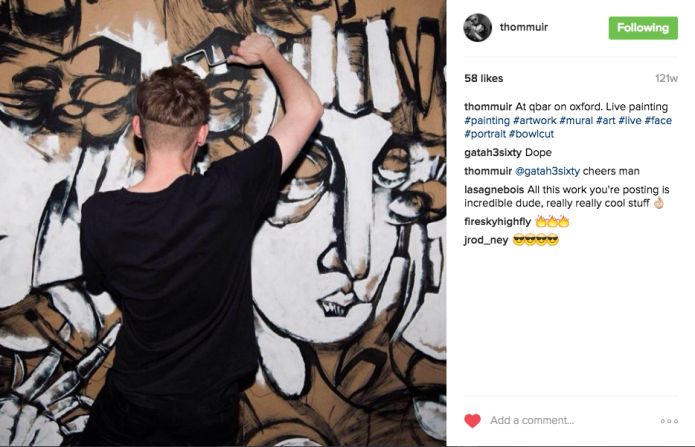The width and height of the screenshot is (695, 447).
Task: Follow the @gatah3sixty mention link
Action: click(x=547, y=171)
